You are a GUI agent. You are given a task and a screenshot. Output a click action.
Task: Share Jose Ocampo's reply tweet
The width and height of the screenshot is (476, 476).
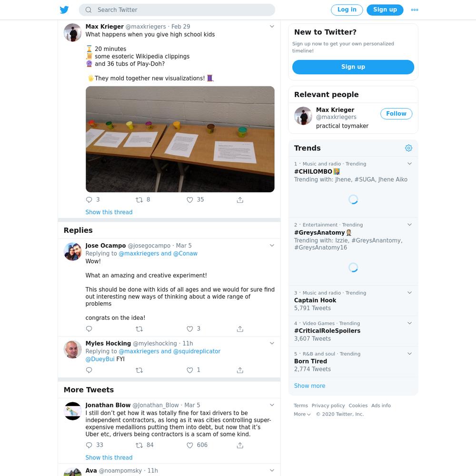[240, 329]
